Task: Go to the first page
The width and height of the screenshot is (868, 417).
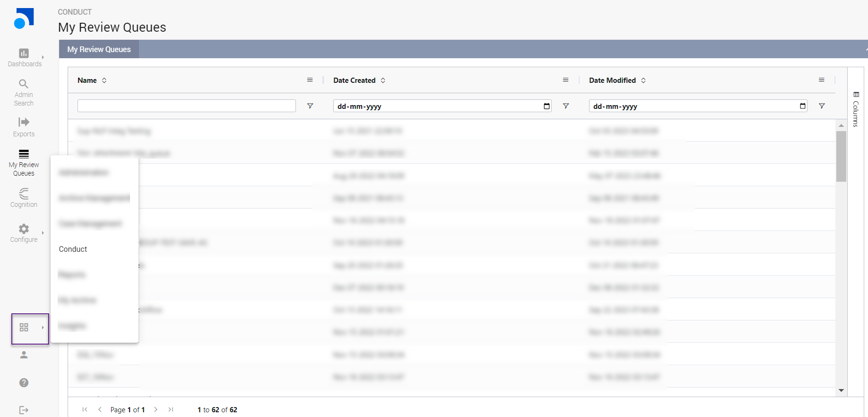Action: coord(85,409)
